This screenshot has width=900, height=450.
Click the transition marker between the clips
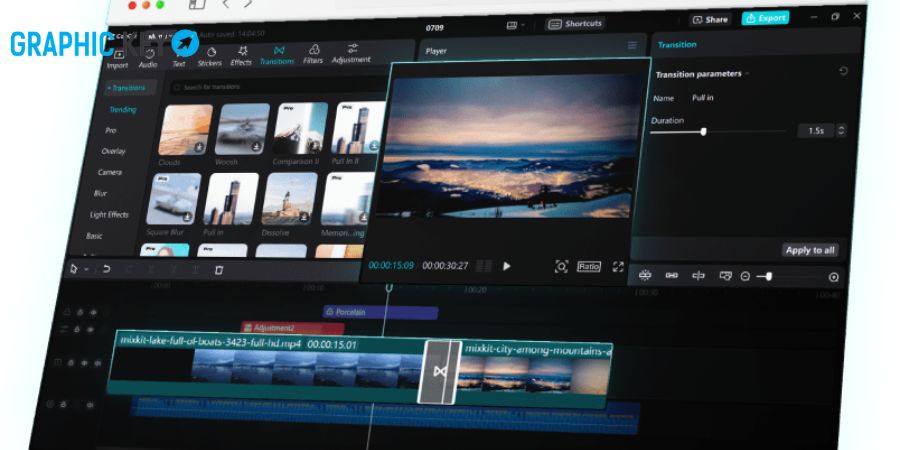440,372
